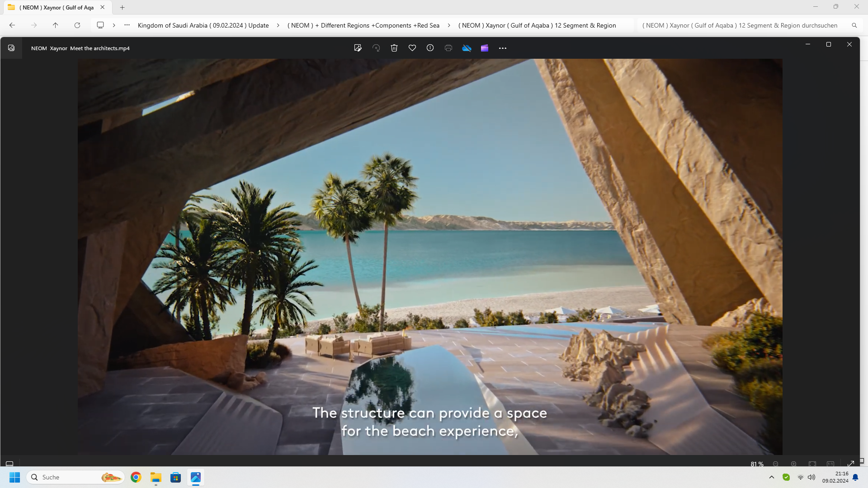Click the green security tray icon
Screen dimensions: 868x488
click(786, 477)
